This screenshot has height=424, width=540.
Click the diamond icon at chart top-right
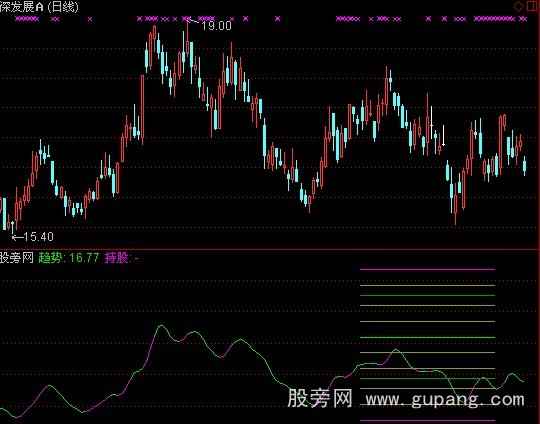(x=518, y=7)
